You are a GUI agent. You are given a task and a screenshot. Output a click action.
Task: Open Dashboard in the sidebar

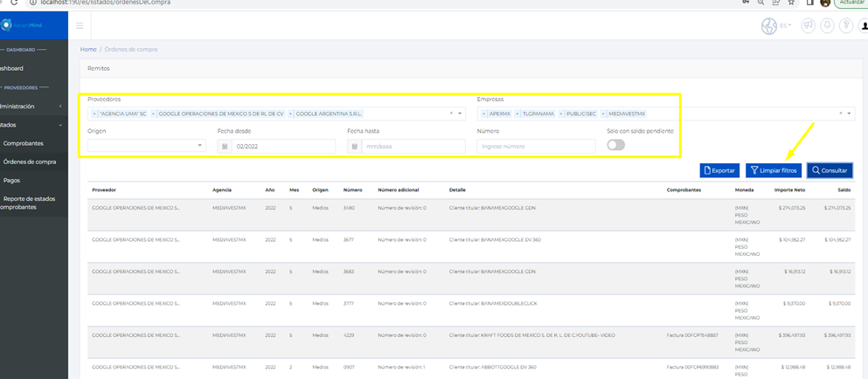[11, 69]
